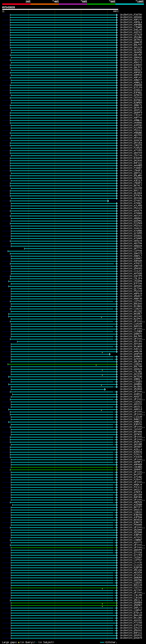This screenshot has width=146, height=644.
Task: Click hit label UniRef100_P30405
Action: [131, 457]
